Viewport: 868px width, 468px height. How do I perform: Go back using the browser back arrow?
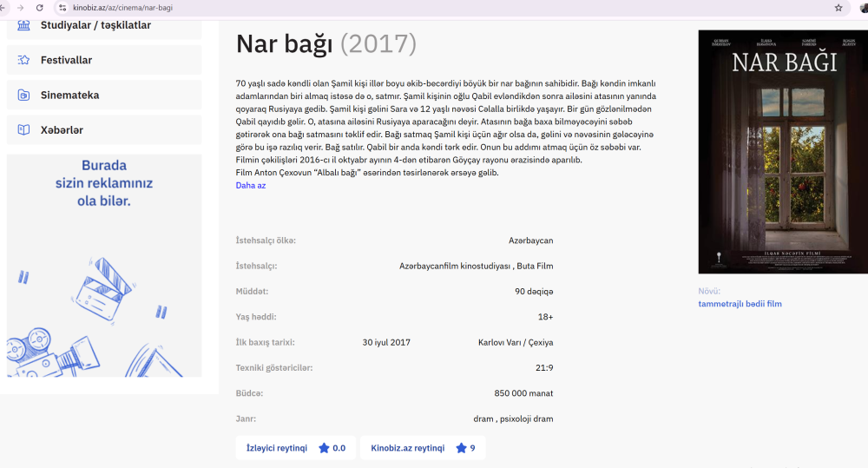(x=4, y=8)
